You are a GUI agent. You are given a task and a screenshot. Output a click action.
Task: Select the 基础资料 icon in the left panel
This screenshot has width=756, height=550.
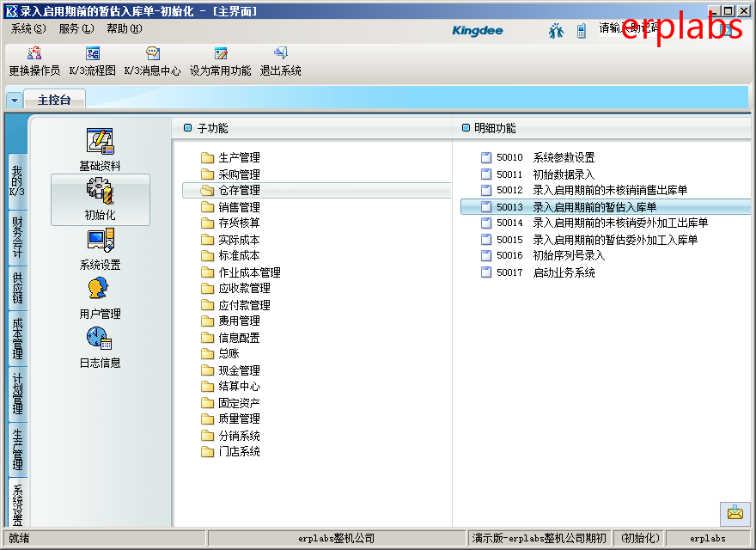pyautogui.click(x=100, y=141)
